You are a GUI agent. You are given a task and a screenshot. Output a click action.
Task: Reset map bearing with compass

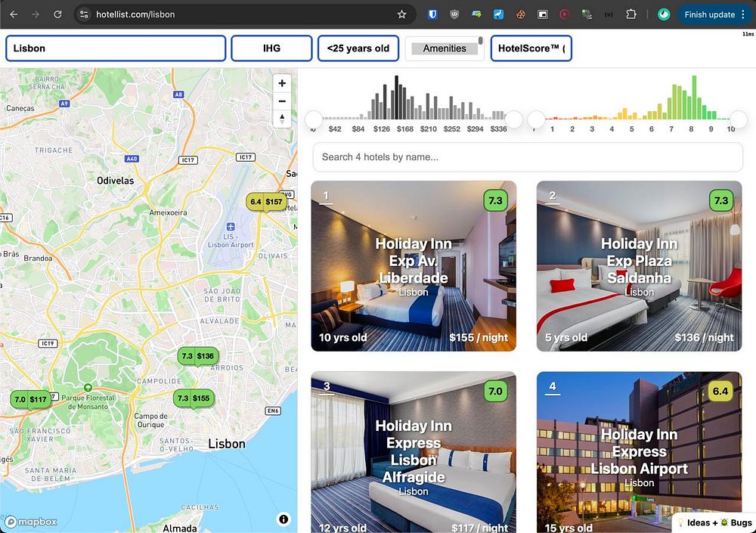(x=282, y=119)
